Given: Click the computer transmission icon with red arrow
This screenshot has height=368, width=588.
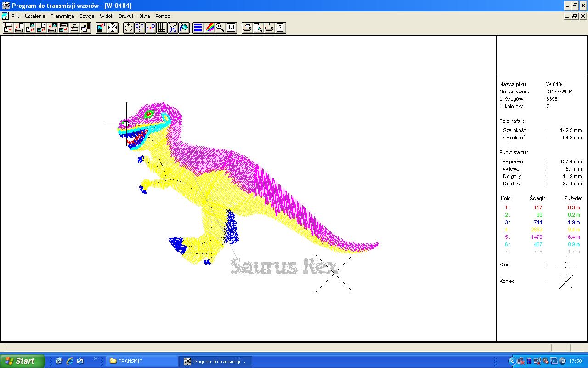Looking at the screenshot, I should pos(102,28).
